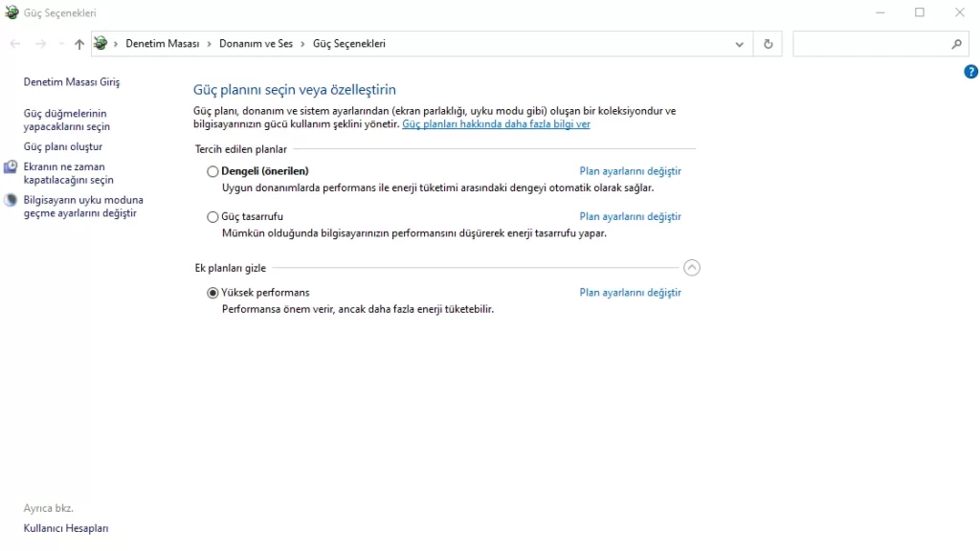
Task: Click the refresh button beside the address bar
Action: tap(768, 44)
